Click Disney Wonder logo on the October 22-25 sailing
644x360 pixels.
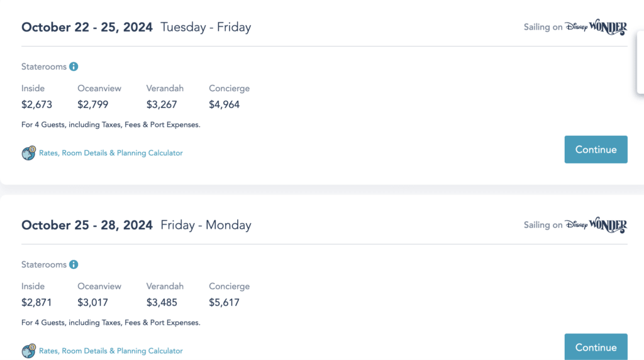click(x=596, y=28)
